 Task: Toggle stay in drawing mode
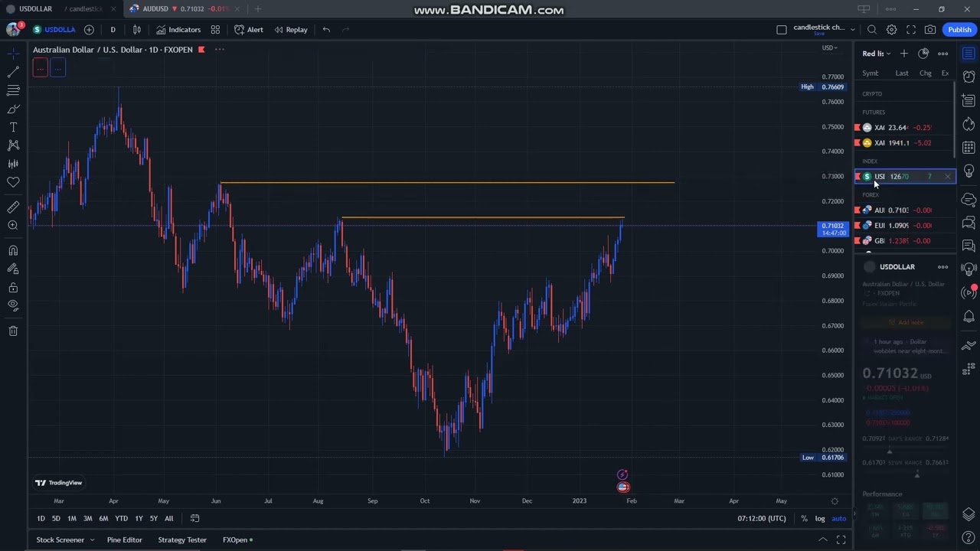13,269
